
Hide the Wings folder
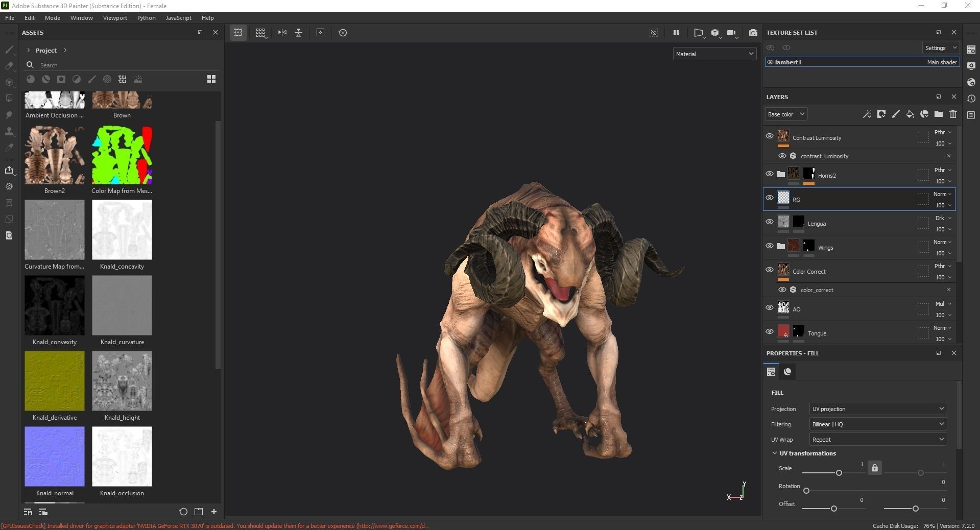[x=770, y=246]
